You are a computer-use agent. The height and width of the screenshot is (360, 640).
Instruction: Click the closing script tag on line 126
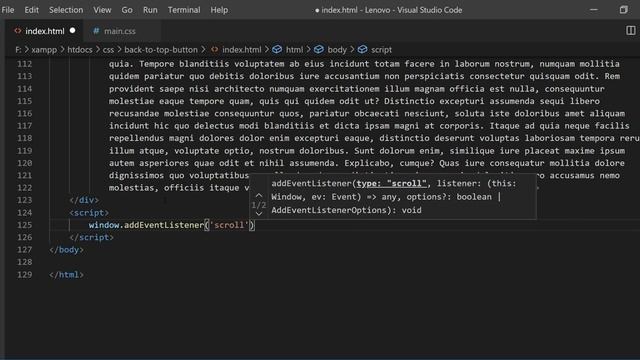pos(91,237)
